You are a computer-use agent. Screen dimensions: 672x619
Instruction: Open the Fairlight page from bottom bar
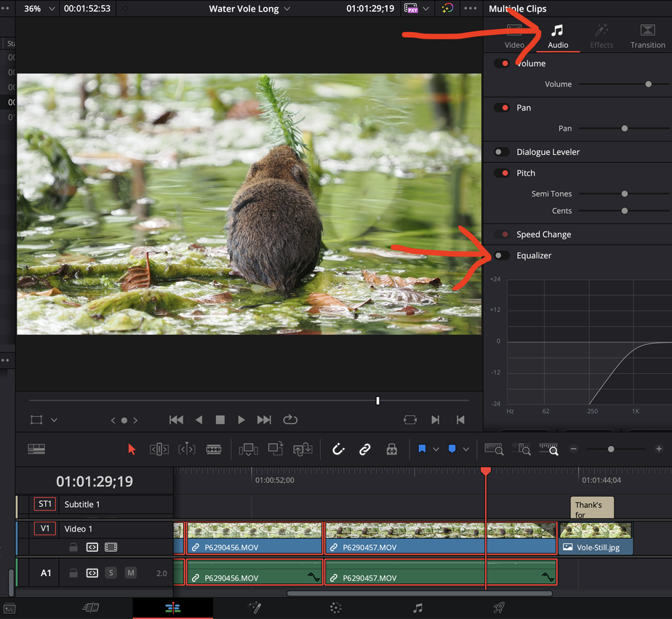(x=417, y=608)
